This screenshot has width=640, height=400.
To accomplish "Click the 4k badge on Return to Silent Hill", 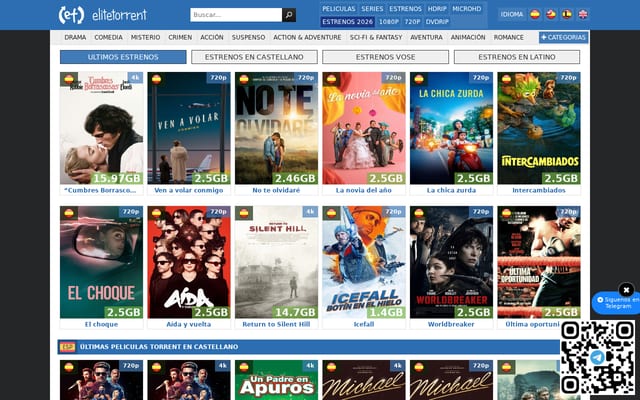I will click(x=310, y=212).
